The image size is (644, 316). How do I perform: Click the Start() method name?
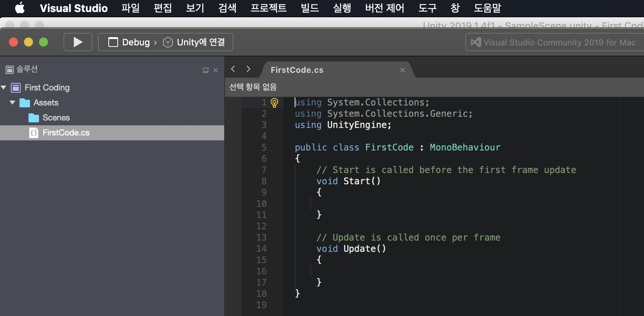click(x=362, y=181)
